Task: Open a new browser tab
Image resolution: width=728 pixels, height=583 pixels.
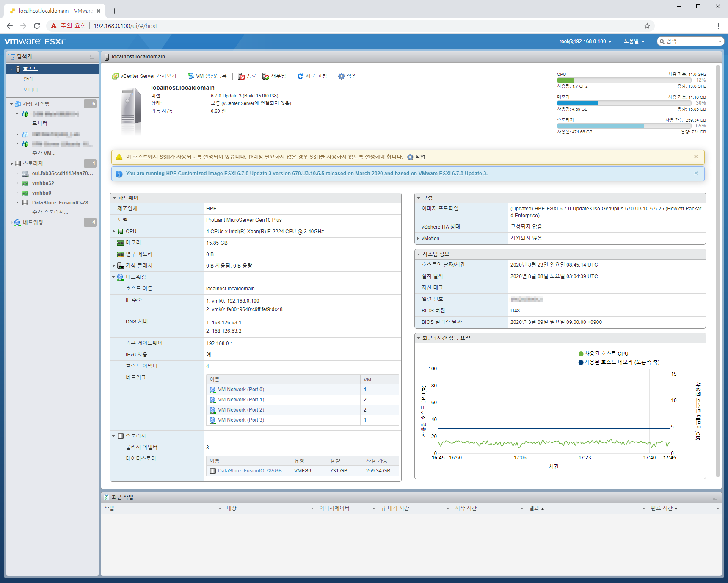Action: click(115, 11)
